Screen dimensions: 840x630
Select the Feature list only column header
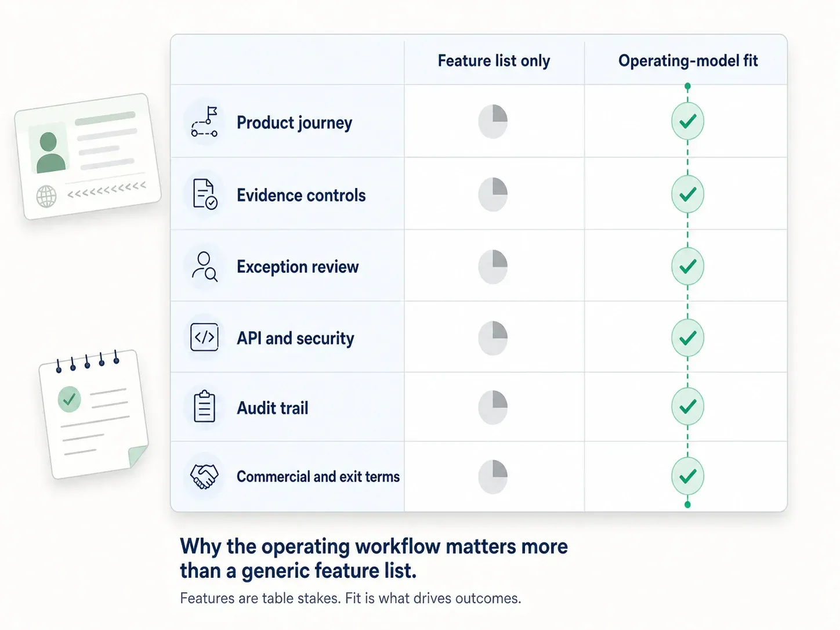(x=494, y=60)
